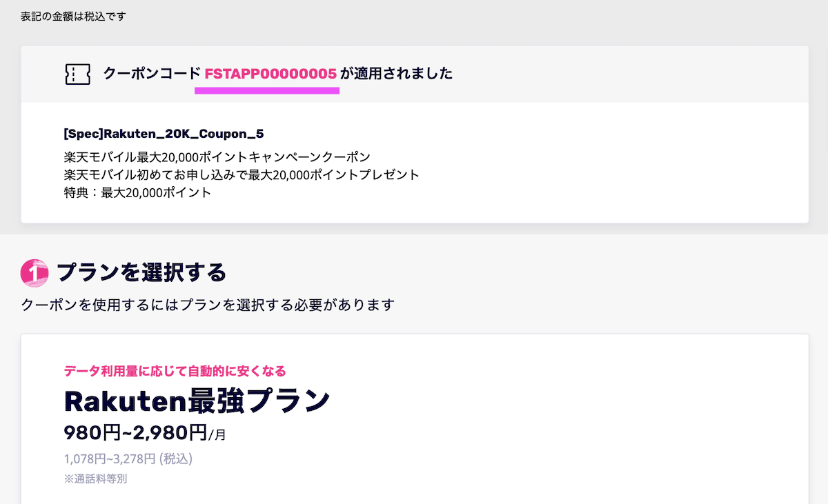This screenshot has width=828, height=504.
Task: Select the [Spec]Rakuten_20K_Coupon_5 title
Action: [164, 133]
